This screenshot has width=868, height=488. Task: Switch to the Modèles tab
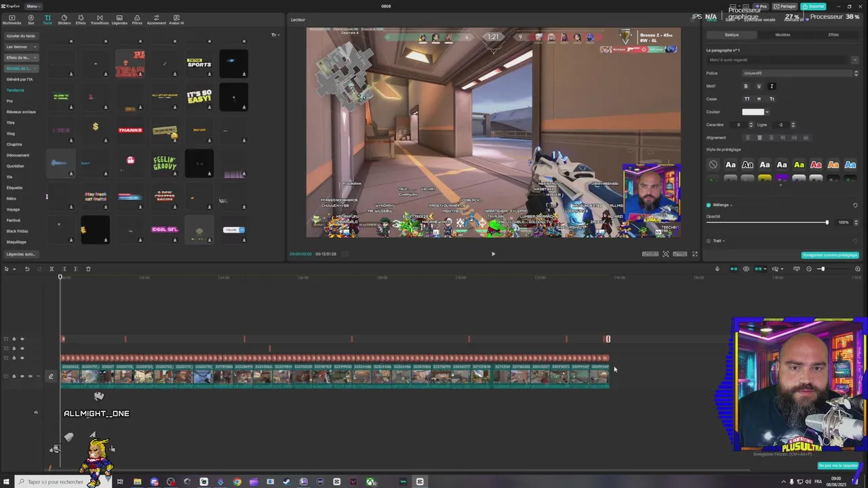coord(783,35)
